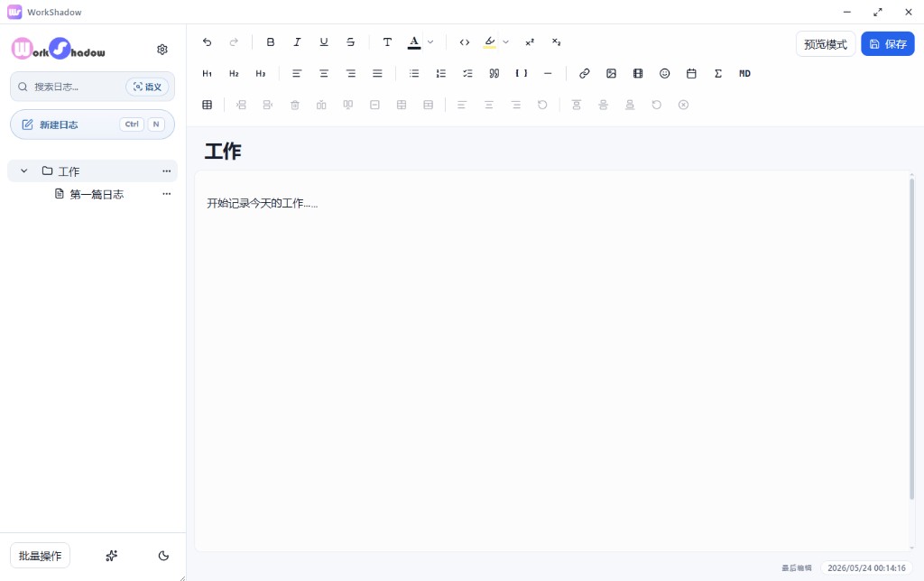Open settings gear in sidebar
Screen dimensions: 924x581
(x=162, y=50)
